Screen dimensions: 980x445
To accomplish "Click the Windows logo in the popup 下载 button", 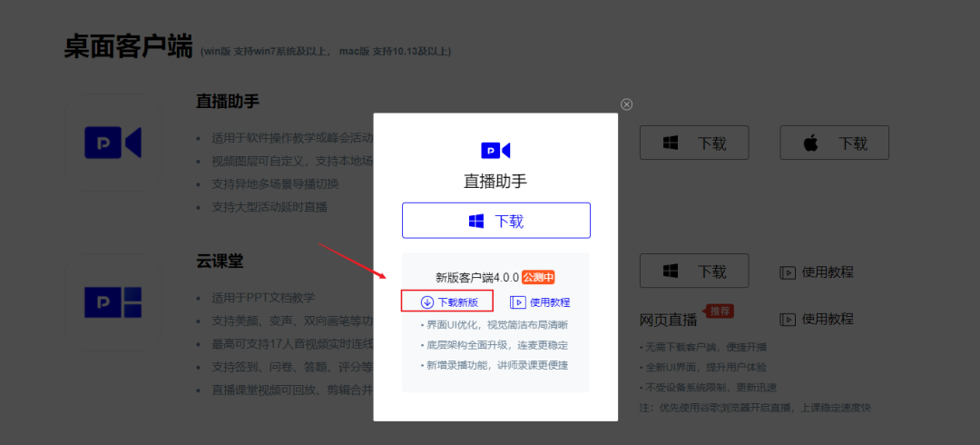I will point(476,221).
